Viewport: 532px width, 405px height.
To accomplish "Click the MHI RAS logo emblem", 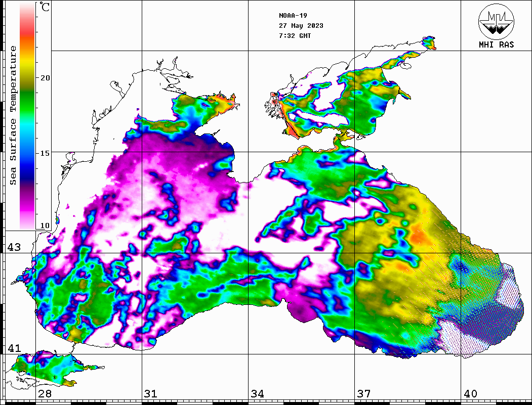I will coord(497,21).
